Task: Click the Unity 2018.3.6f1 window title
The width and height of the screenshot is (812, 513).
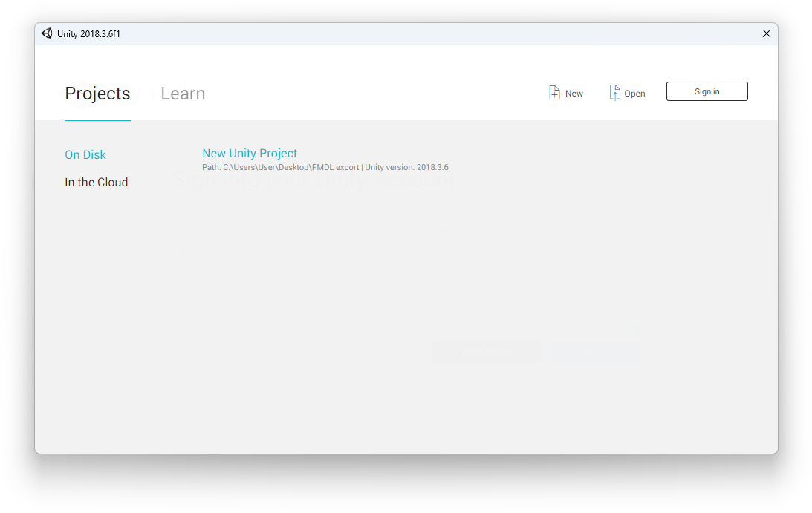Action: pos(88,34)
